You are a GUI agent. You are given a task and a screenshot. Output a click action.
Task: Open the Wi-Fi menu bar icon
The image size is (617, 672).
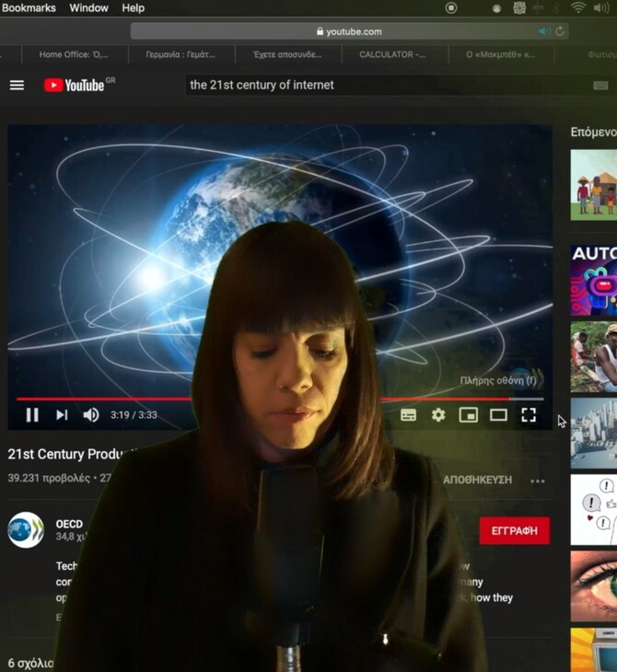click(578, 7)
